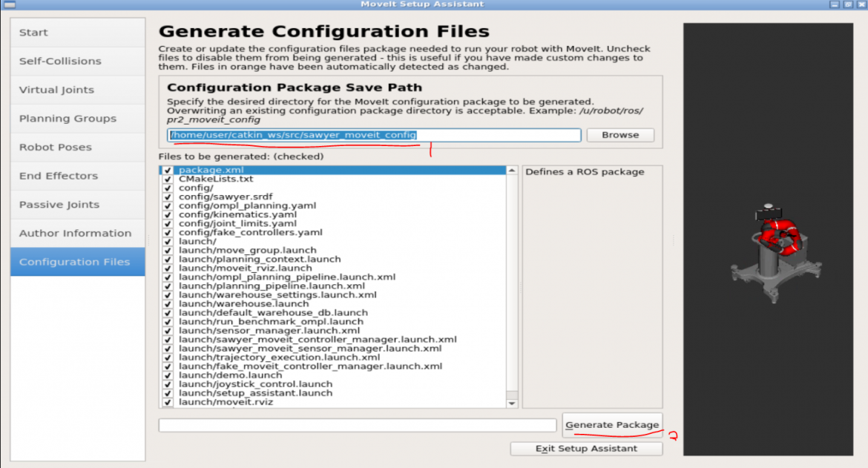The width and height of the screenshot is (868, 468).
Task: Select launch/run_benchmark_ompl.launch row
Action: [x=332, y=321]
